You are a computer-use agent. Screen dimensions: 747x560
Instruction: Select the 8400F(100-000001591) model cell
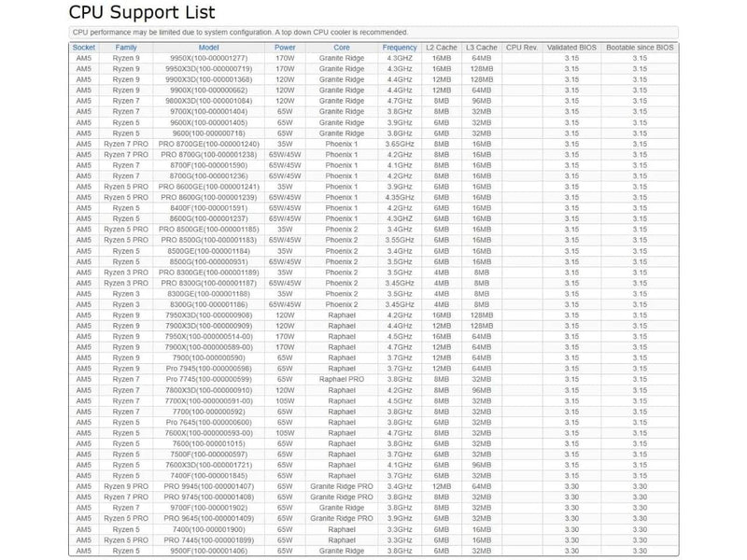[208, 208]
